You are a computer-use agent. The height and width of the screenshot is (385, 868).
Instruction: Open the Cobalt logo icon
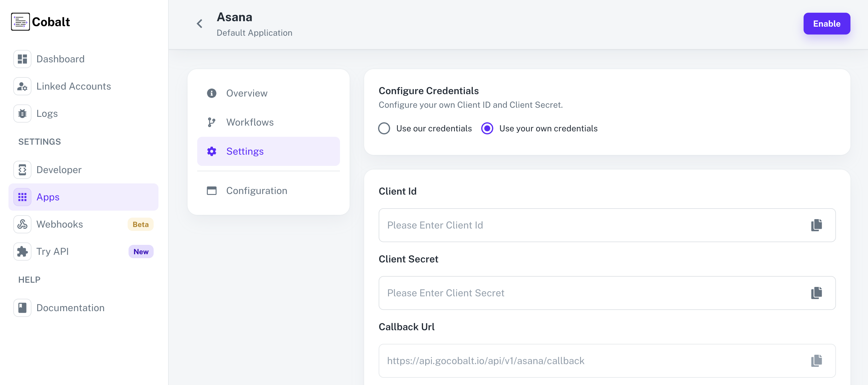click(x=21, y=21)
